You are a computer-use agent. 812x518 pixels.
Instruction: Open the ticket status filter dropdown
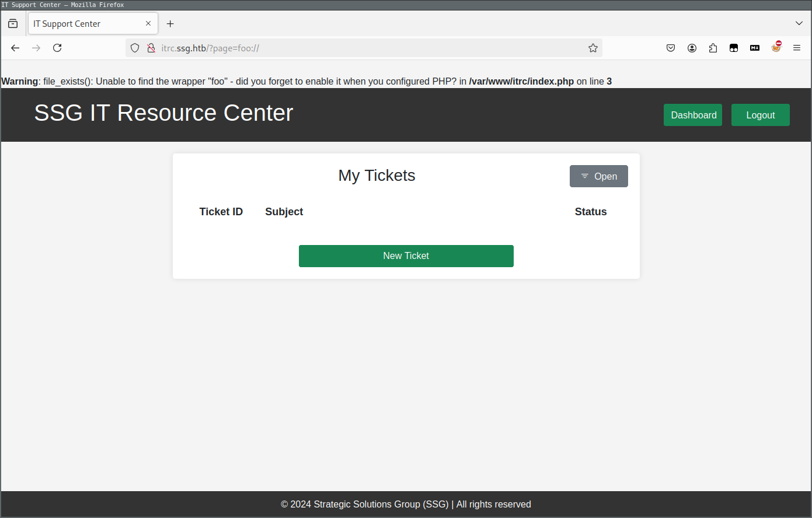[x=598, y=176]
